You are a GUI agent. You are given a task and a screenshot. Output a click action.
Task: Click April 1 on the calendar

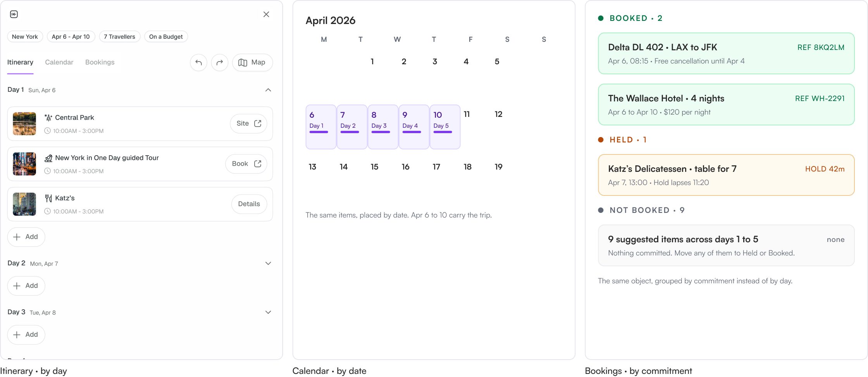(372, 62)
